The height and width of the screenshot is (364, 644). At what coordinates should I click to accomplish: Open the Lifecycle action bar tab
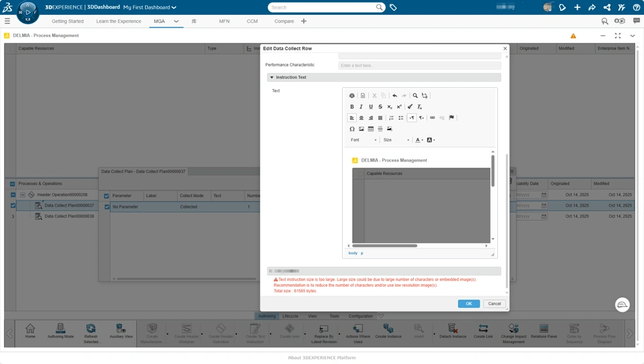coord(290,316)
